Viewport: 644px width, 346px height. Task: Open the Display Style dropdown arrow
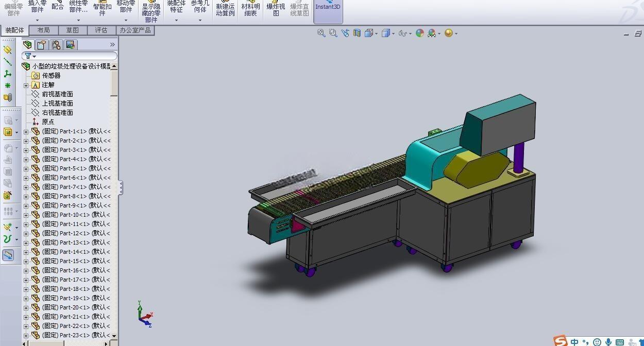[394, 33]
